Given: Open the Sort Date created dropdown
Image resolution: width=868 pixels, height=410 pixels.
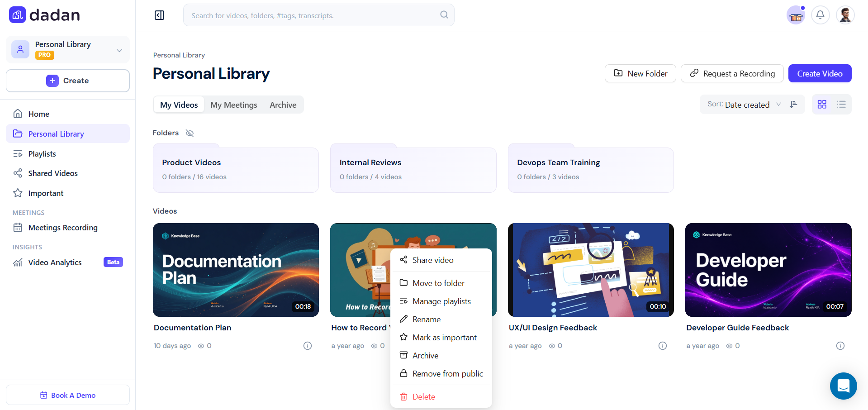Looking at the screenshot, I should click(744, 105).
